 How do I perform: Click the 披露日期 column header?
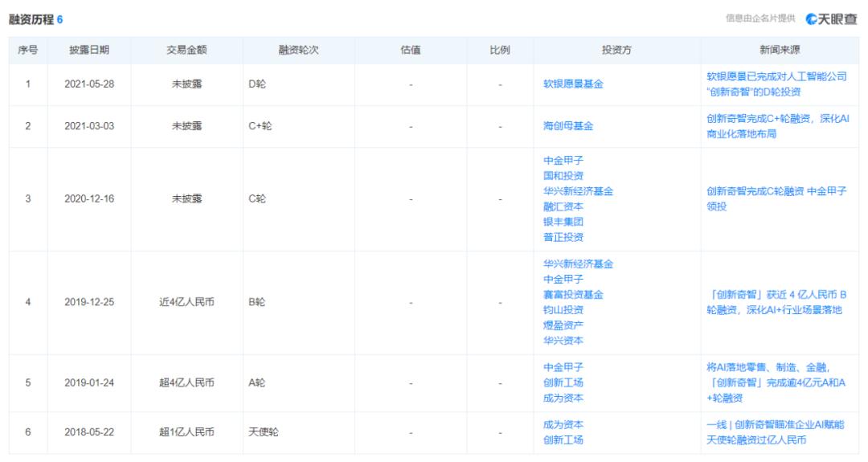89,50
